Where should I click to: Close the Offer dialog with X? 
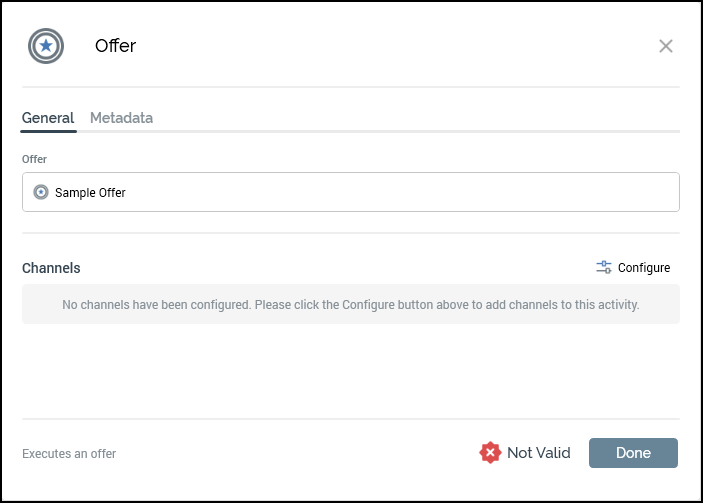(666, 46)
